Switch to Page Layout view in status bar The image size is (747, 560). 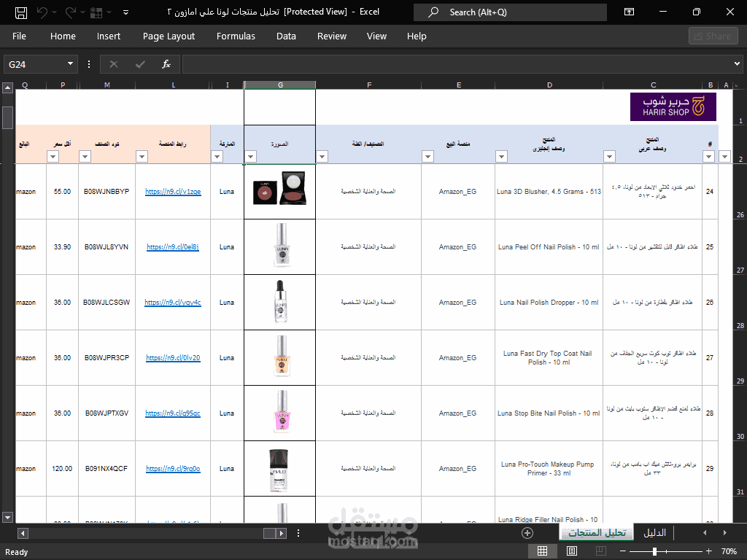pyautogui.click(x=572, y=551)
